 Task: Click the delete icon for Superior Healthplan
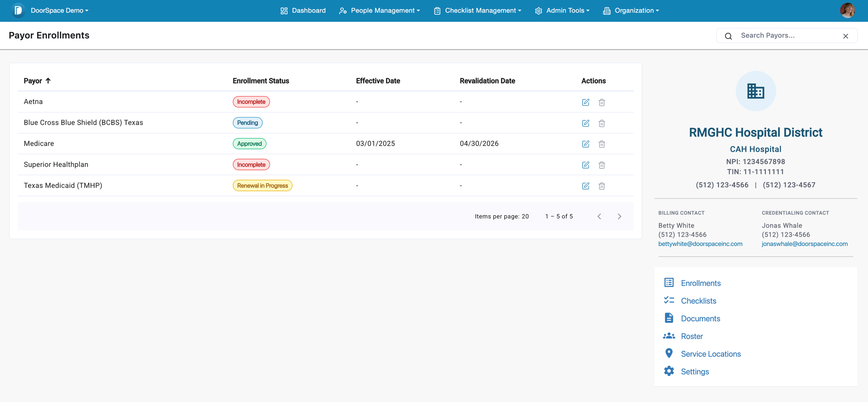coord(602,165)
